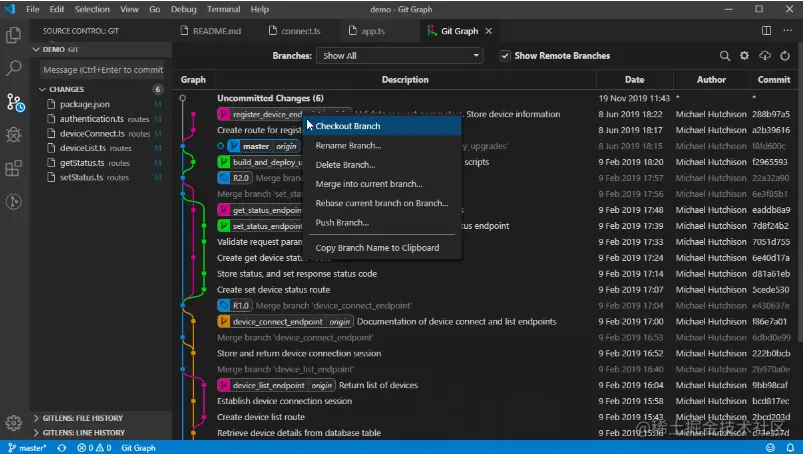This screenshot has height=454, width=803.
Task: Click the feedback smiley in status bar
Action: click(770, 448)
